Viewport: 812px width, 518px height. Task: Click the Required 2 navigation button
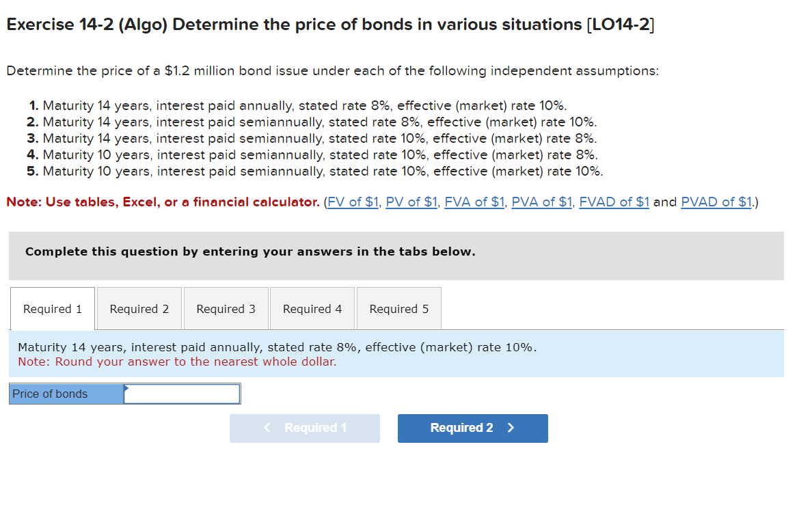pos(472,428)
